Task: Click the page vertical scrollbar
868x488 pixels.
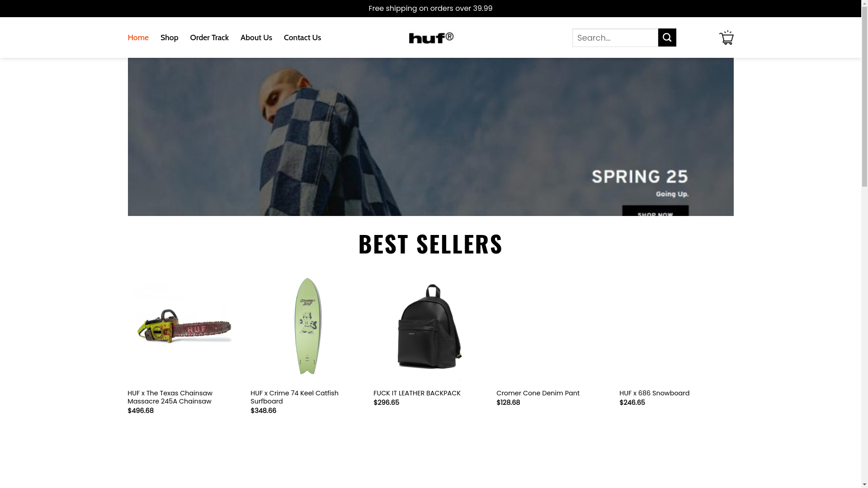Action: click(864, 244)
